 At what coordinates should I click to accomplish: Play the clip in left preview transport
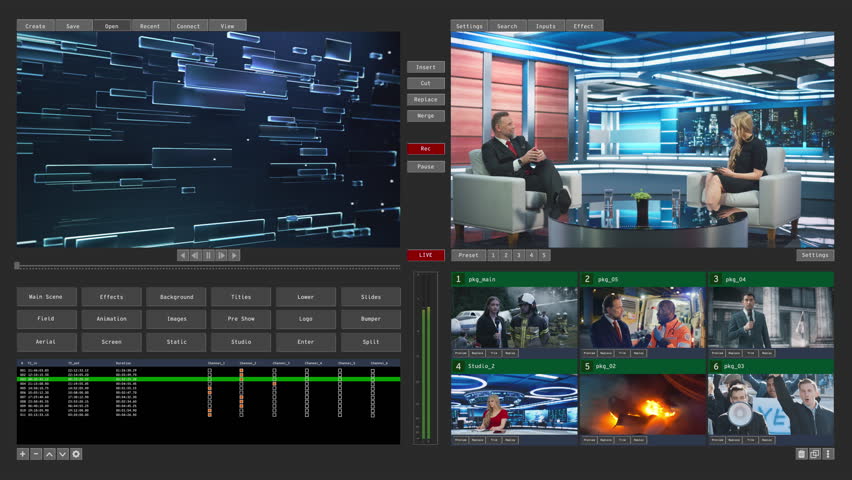(234, 255)
